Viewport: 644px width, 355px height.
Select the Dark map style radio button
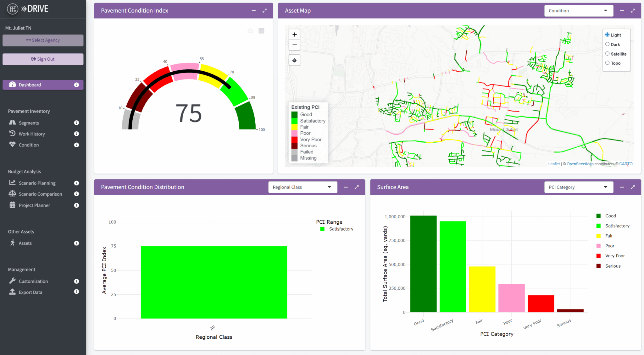[x=608, y=44]
